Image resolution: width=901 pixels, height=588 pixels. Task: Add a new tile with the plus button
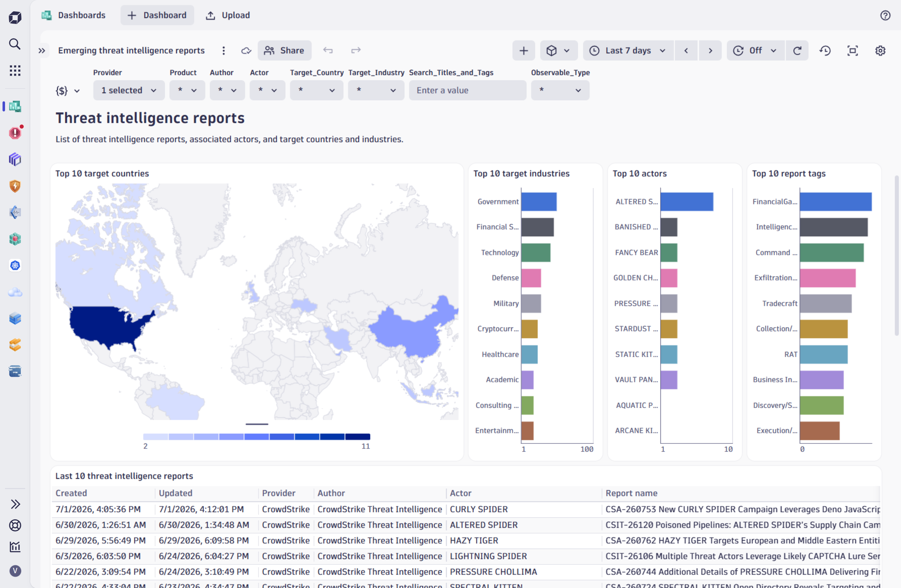tap(524, 50)
